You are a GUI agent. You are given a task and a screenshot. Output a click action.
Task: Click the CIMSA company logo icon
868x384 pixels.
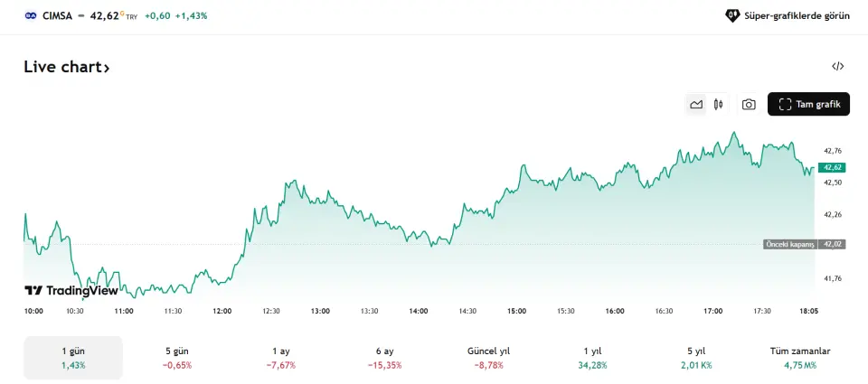pos(31,15)
